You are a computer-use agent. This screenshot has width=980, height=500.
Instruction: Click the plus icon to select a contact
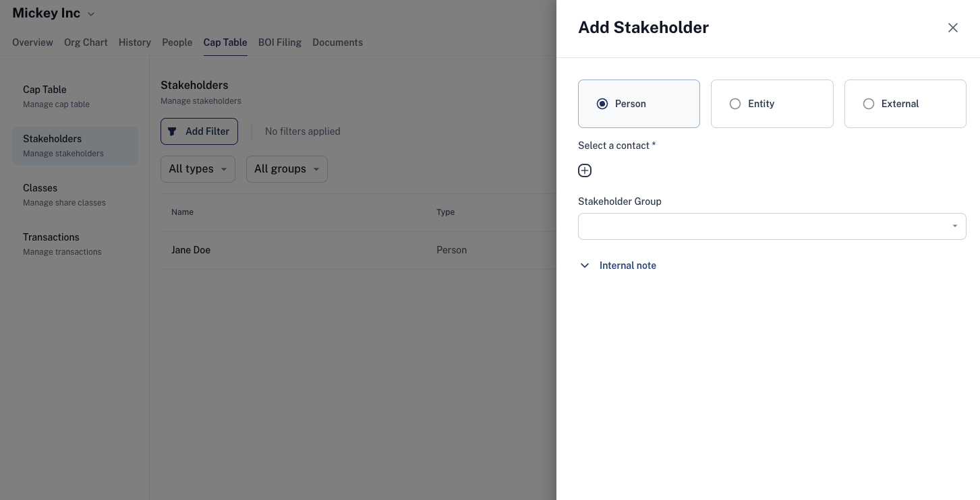pos(585,170)
